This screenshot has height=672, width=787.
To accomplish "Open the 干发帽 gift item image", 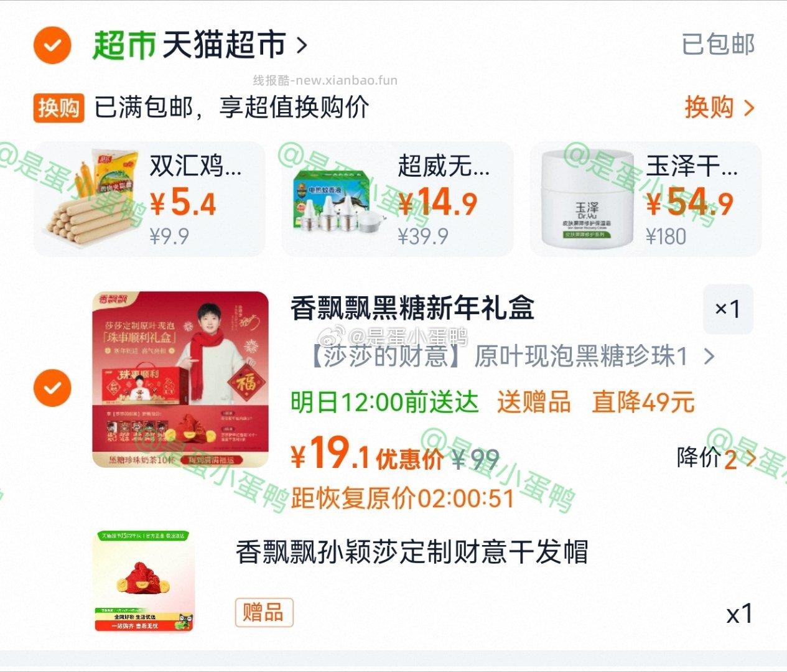I will coord(144,581).
